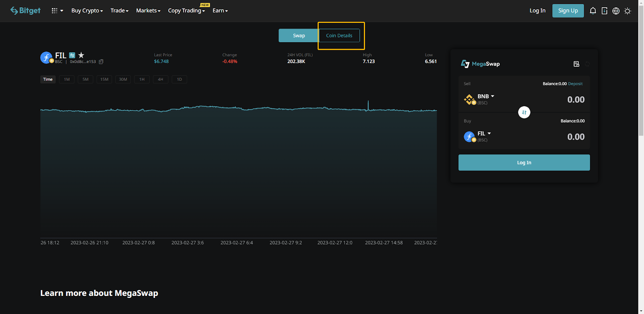This screenshot has width=644, height=314.
Task: Click the FIL pair switch icon
Action: (x=72, y=55)
